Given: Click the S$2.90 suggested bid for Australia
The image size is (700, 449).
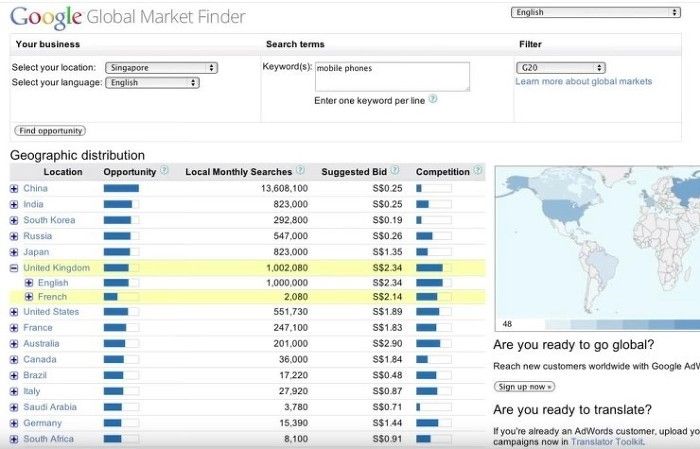Looking at the screenshot, I should click(x=388, y=344).
